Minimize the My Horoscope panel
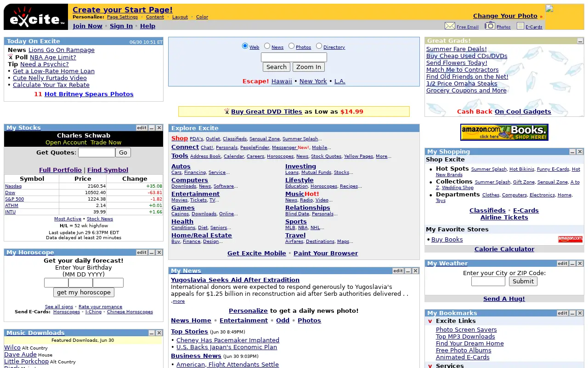The height and width of the screenshot is (368, 588). coord(152,253)
